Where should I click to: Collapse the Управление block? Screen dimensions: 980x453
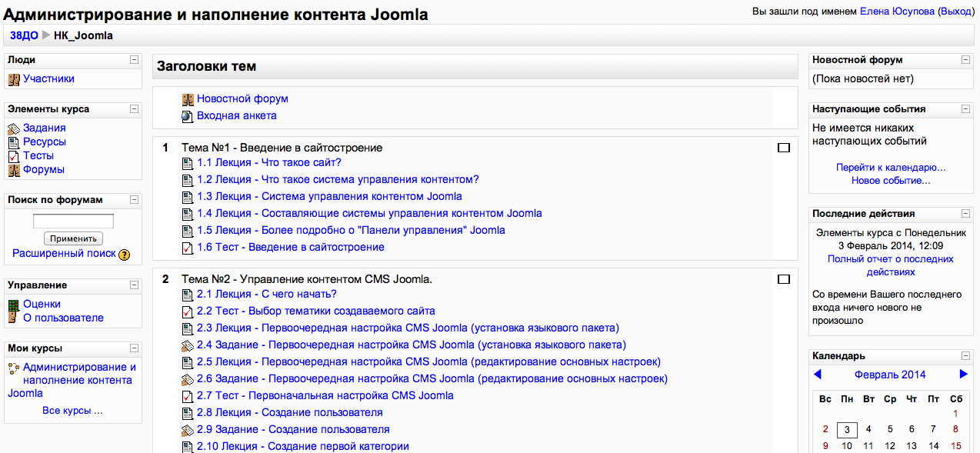(134, 285)
